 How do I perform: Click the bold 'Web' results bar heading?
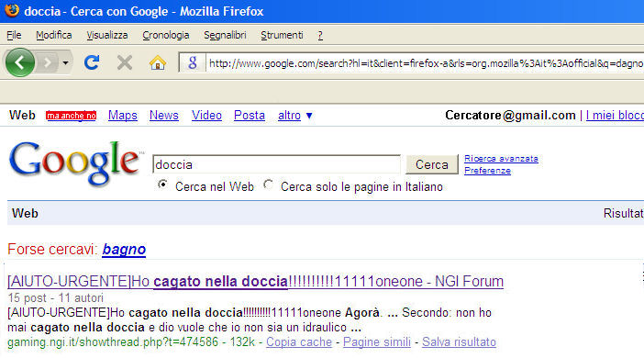25,213
